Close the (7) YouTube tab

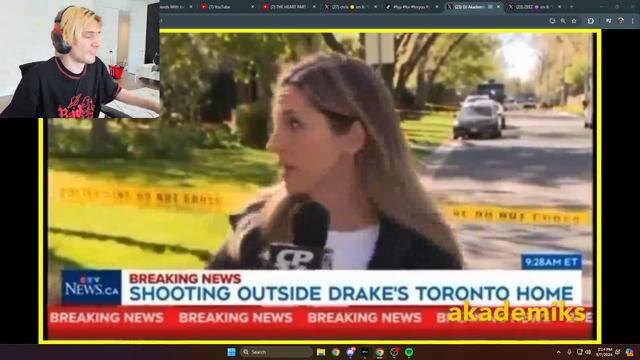point(253,7)
